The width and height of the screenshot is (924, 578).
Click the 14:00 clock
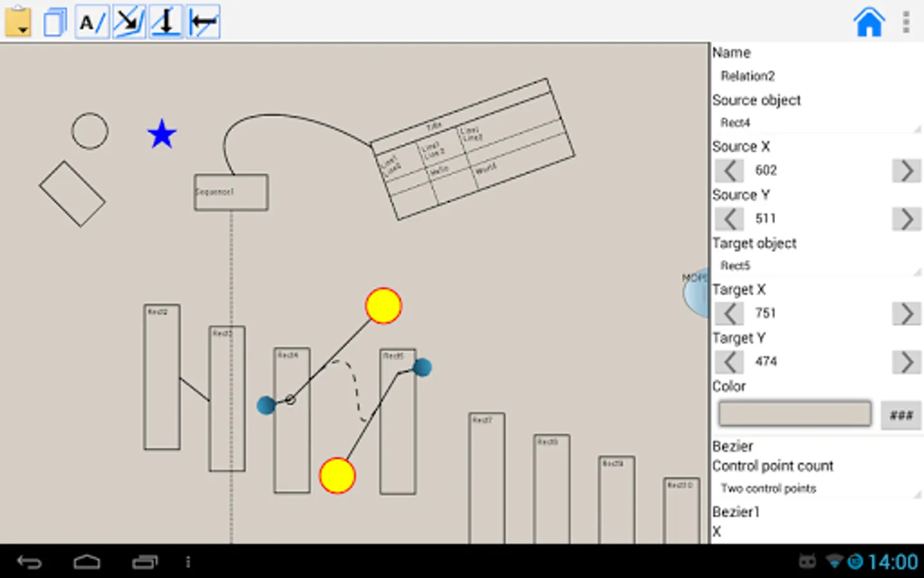(893, 562)
